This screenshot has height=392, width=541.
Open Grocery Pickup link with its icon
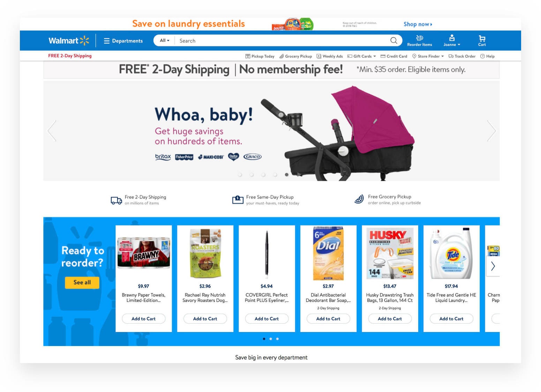click(296, 56)
